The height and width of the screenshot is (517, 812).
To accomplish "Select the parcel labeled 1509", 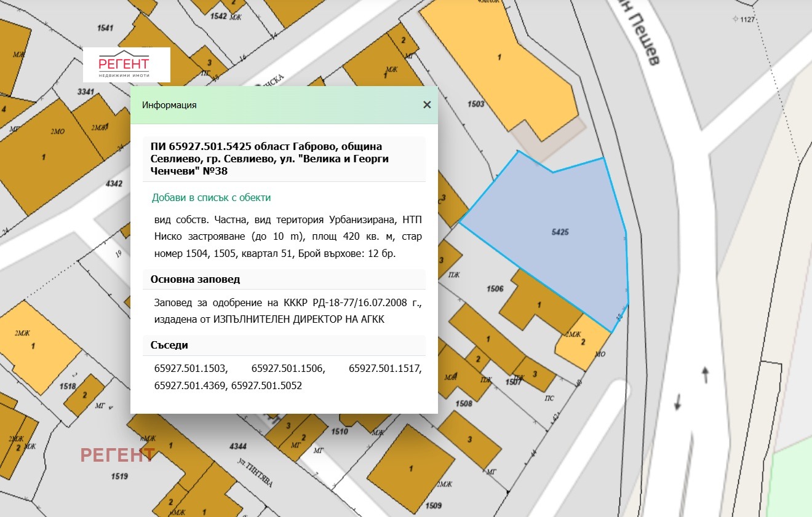I will pos(433,505).
